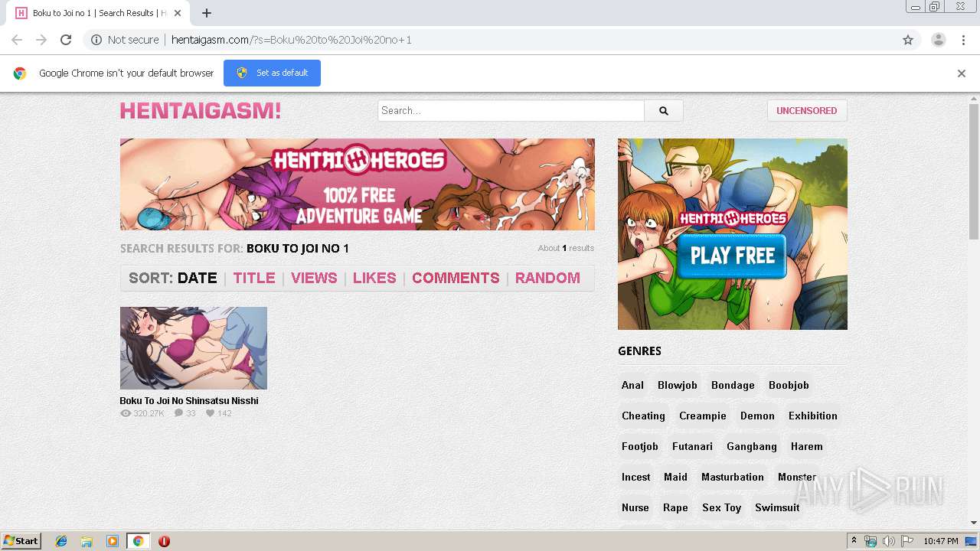
Task: Click the magnifier search button
Action: tap(664, 111)
